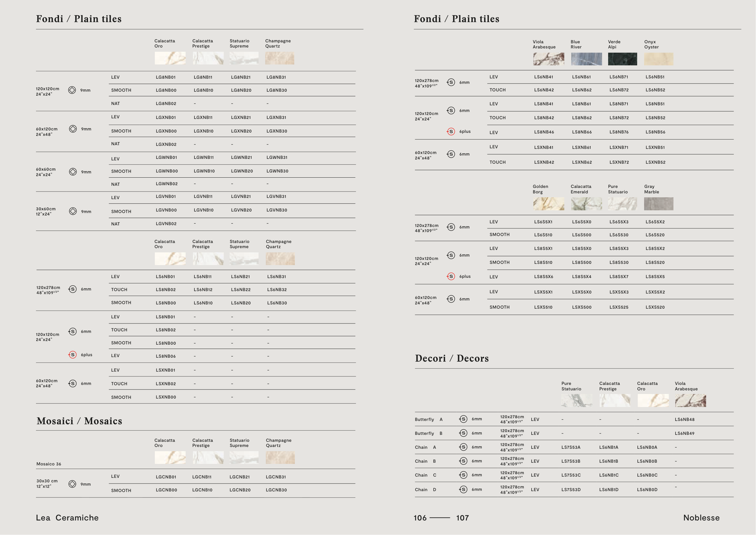Screen dimensions: 756x535
Task: Click the Onyx Oyster tile swatch
Action: coord(659,59)
